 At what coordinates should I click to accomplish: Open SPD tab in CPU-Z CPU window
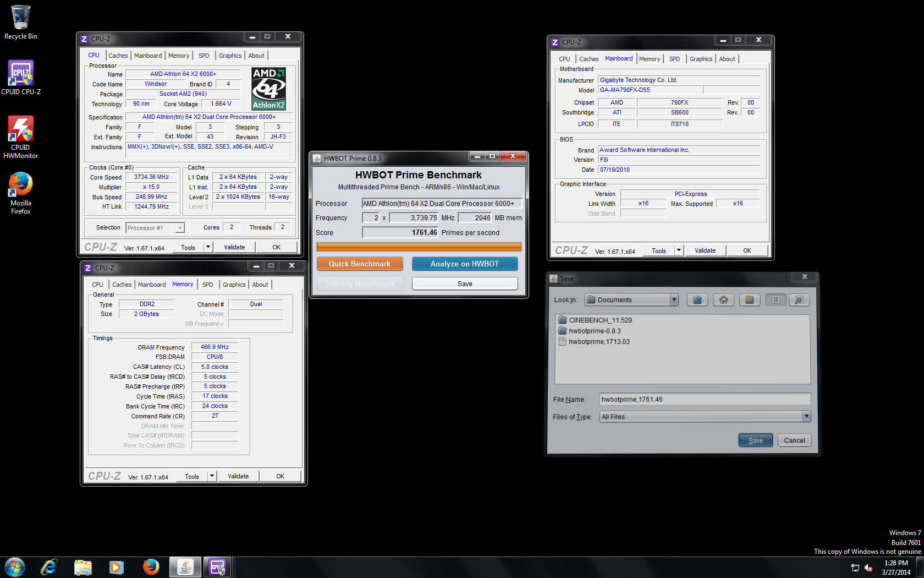tap(204, 56)
